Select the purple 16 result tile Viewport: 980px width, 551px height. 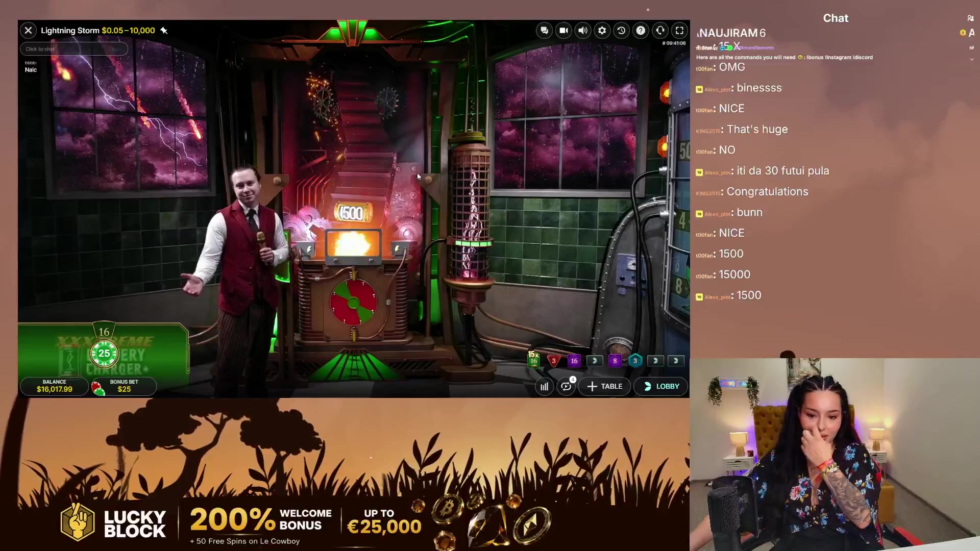(x=574, y=361)
